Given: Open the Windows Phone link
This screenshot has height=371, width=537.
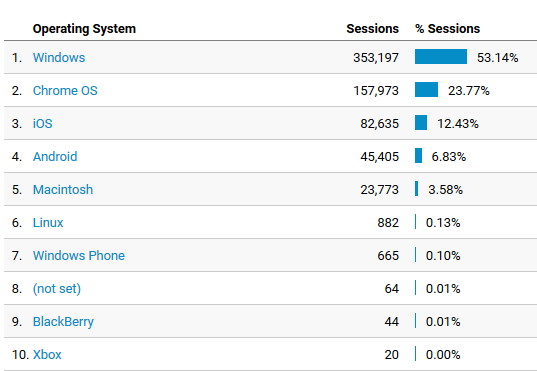Looking at the screenshot, I should pyautogui.click(x=79, y=256).
